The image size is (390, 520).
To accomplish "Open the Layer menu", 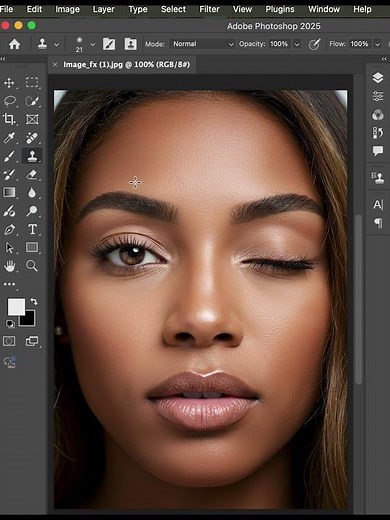I will [103, 9].
